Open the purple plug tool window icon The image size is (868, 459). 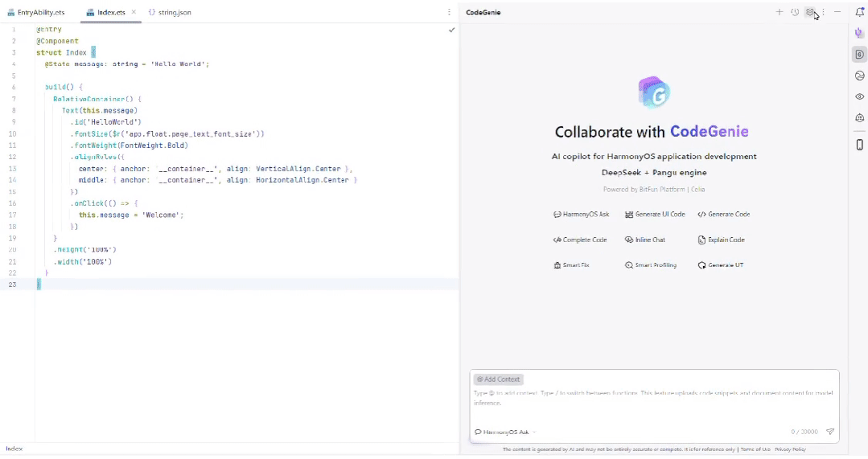tap(859, 33)
